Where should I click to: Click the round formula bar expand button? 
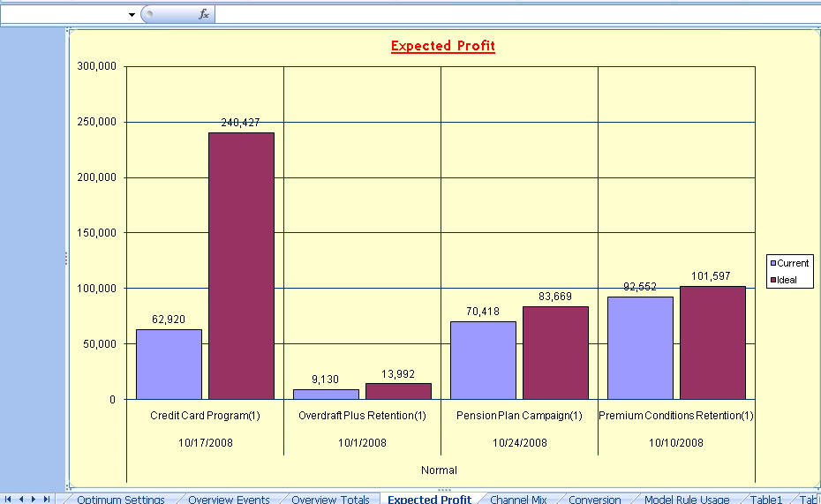click(x=148, y=14)
